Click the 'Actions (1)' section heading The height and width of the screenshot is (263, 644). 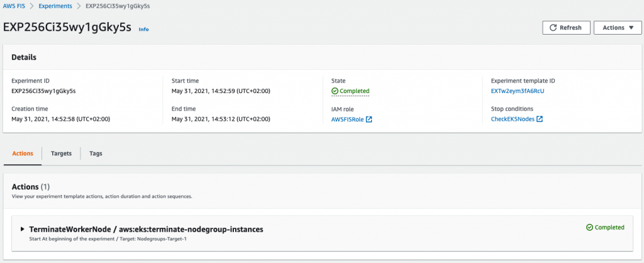tap(31, 187)
